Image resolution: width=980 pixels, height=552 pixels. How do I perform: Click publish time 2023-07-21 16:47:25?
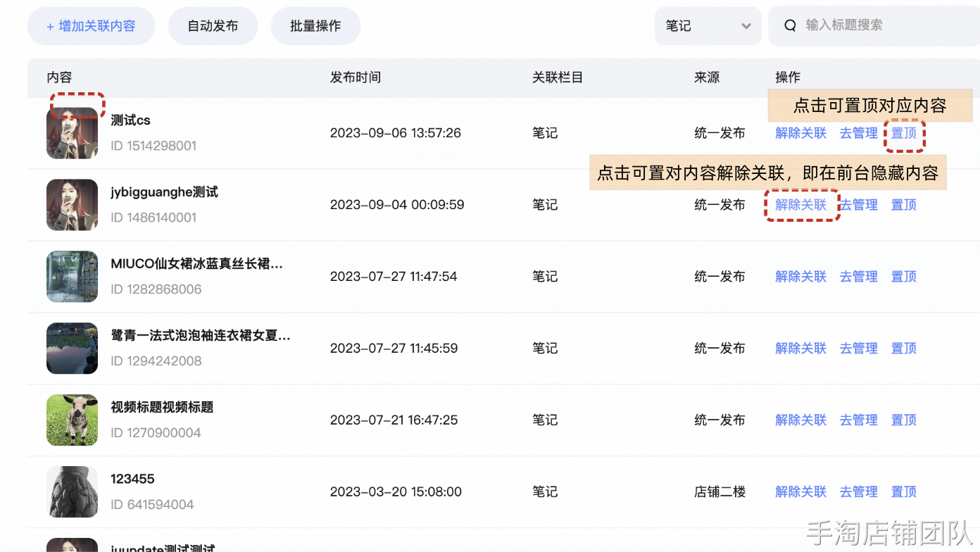(394, 420)
